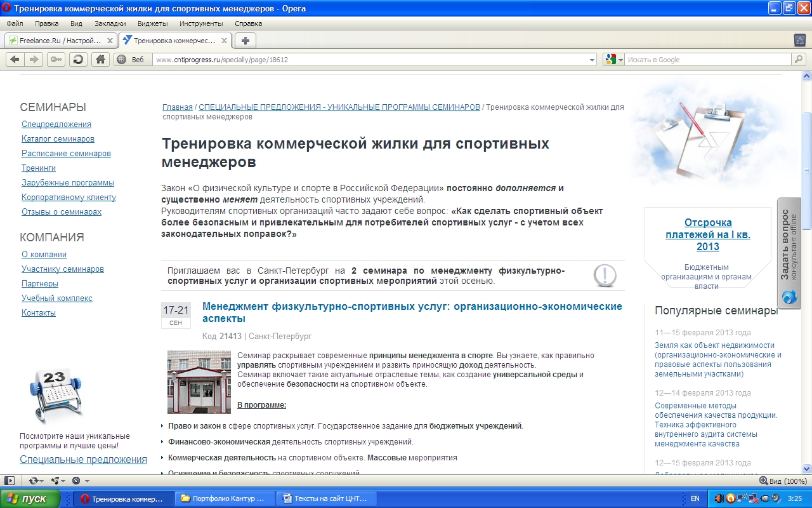Screen dimensions: 812x508
Task: Open the 'СПЕЦИАЛЬНЫЕ ПРЕДЛОЖЕНИЯ - УНИКАЛЬНЫЕ ПРОГРАММЫ СЕМИНАРОВ' breadcrumb
Action: click(339, 107)
